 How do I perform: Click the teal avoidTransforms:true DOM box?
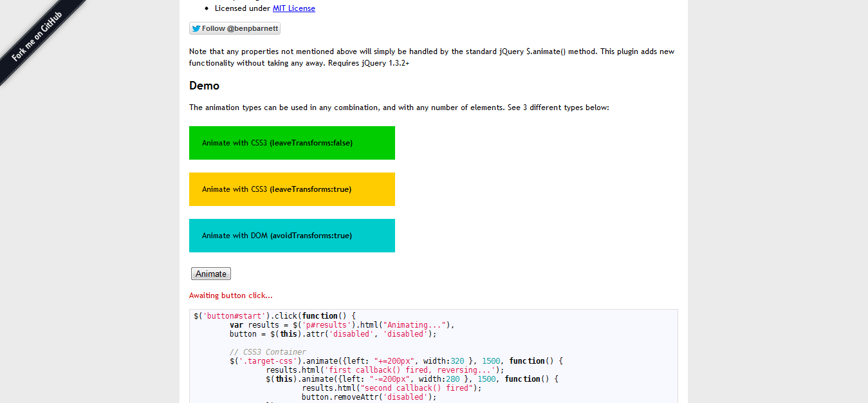coord(291,235)
